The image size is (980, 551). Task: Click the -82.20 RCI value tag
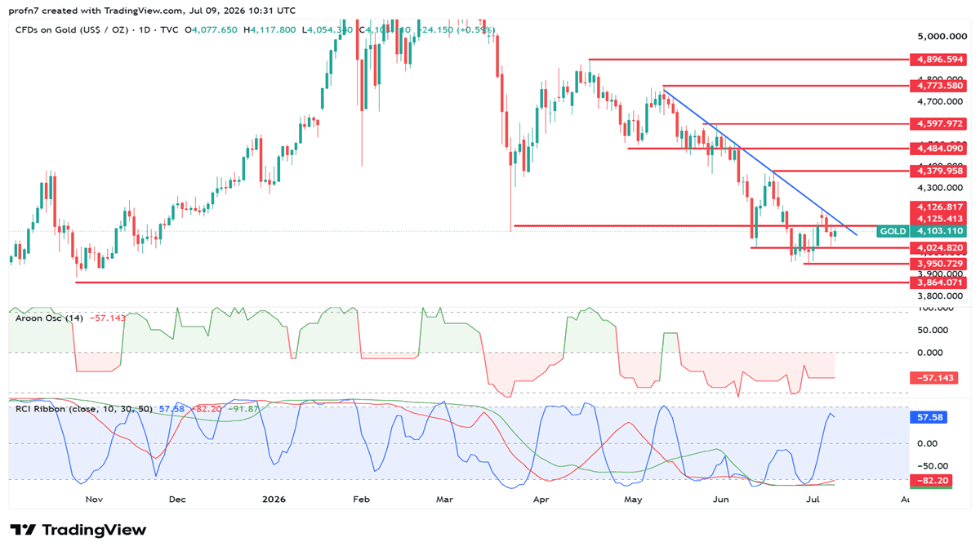coord(930,481)
